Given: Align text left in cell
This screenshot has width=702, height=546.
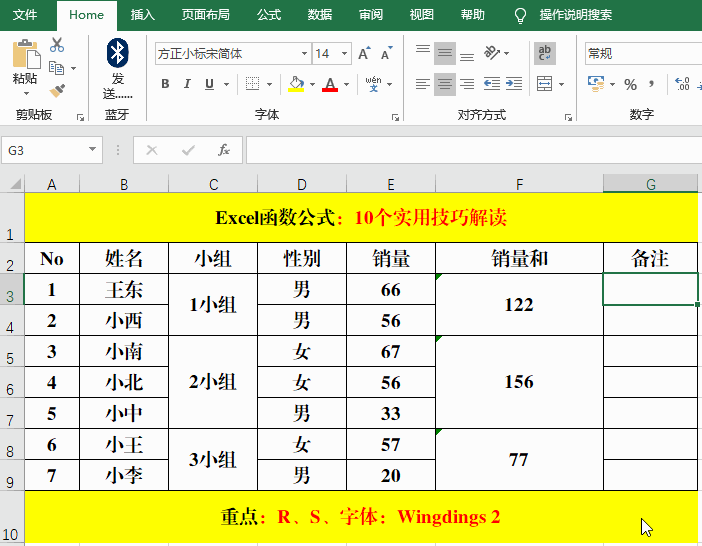Looking at the screenshot, I should pyautogui.click(x=423, y=84).
